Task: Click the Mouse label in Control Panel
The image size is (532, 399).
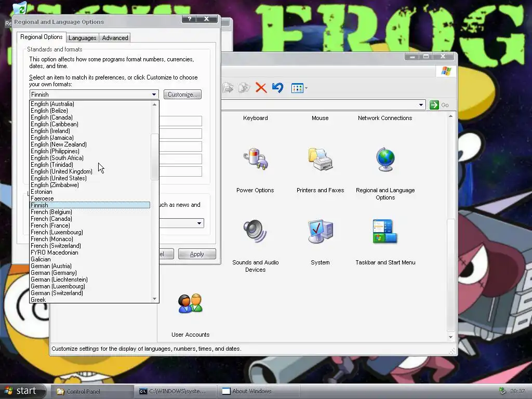Action: coord(320,118)
